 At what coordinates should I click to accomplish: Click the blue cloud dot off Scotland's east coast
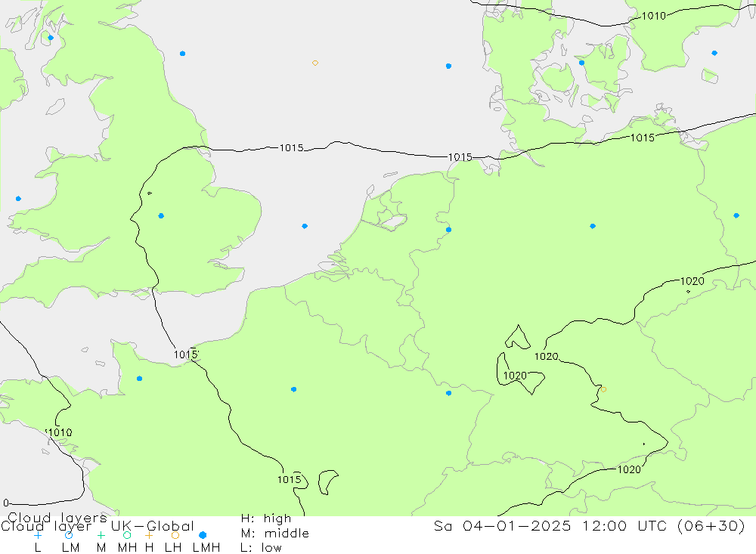[x=182, y=54]
